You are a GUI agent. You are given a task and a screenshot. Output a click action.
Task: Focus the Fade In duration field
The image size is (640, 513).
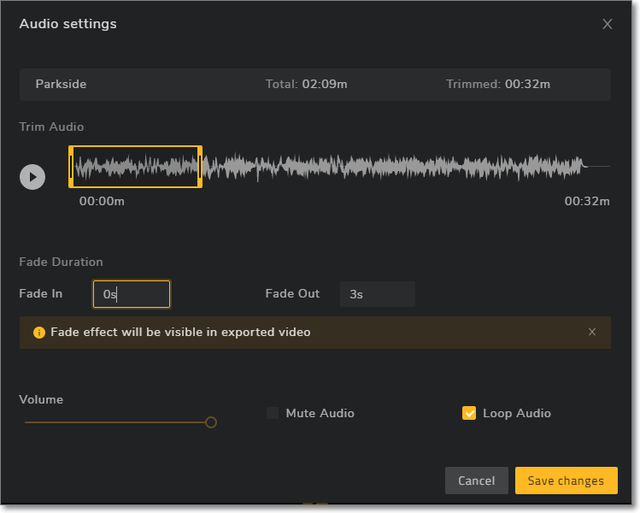coord(131,294)
